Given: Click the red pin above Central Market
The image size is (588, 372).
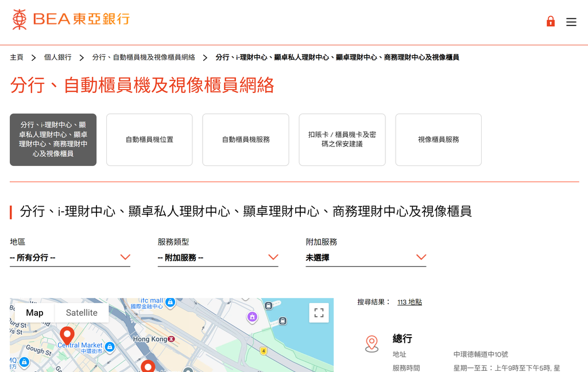Looking at the screenshot, I should tap(67, 335).
